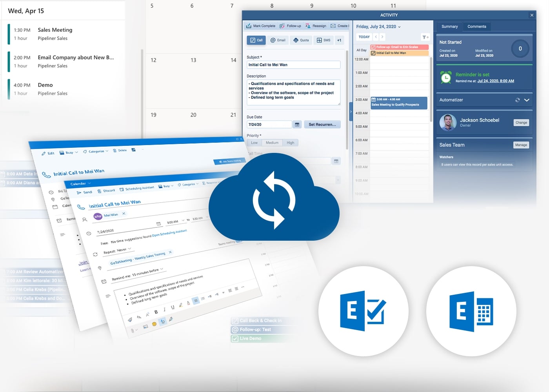The image size is (549, 392).
Task: Collapse the Automatizer section
Action: [x=527, y=100]
